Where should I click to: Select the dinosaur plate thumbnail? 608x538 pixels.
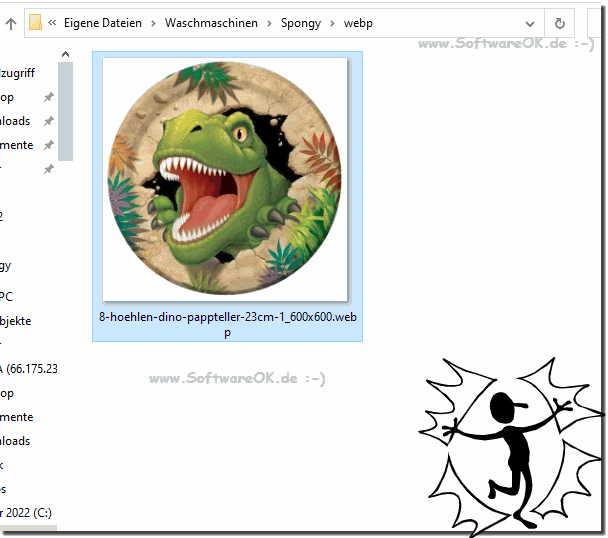tap(225, 179)
